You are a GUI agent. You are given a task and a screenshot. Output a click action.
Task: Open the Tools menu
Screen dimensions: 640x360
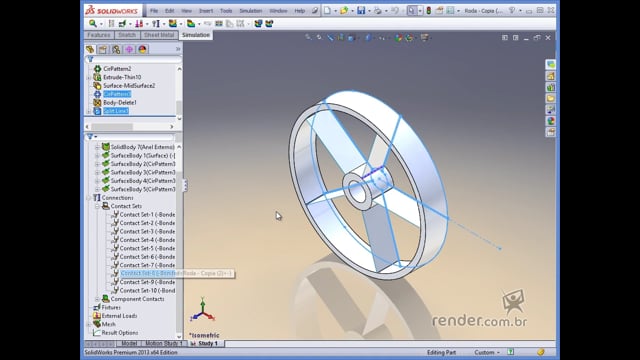(x=226, y=11)
